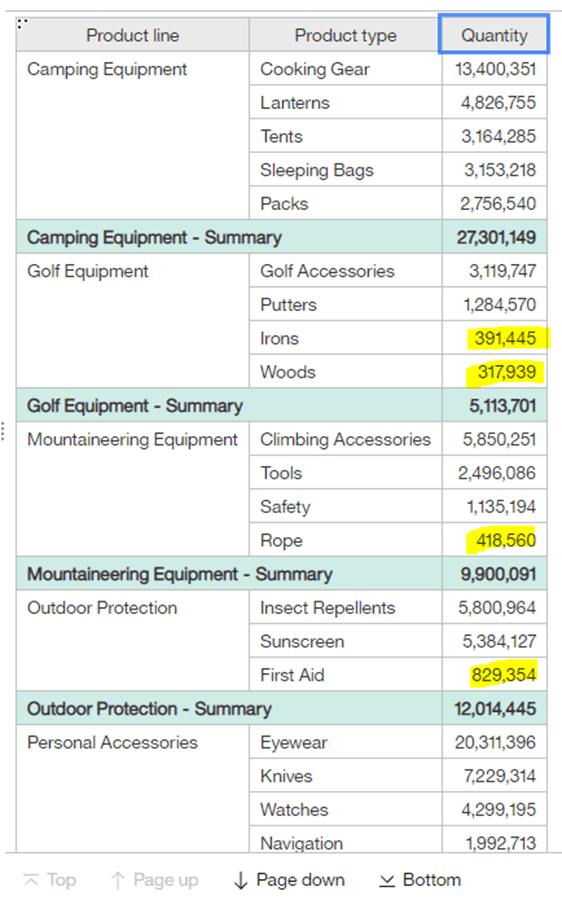Select Mountaineering Equipment - Summary row label
Screen dimensions: 562x900
click(x=180, y=574)
